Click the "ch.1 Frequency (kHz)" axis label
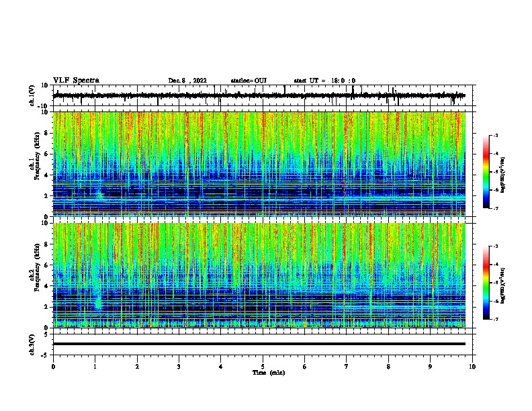This screenshot has height=411, width=532. (x=35, y=156)
